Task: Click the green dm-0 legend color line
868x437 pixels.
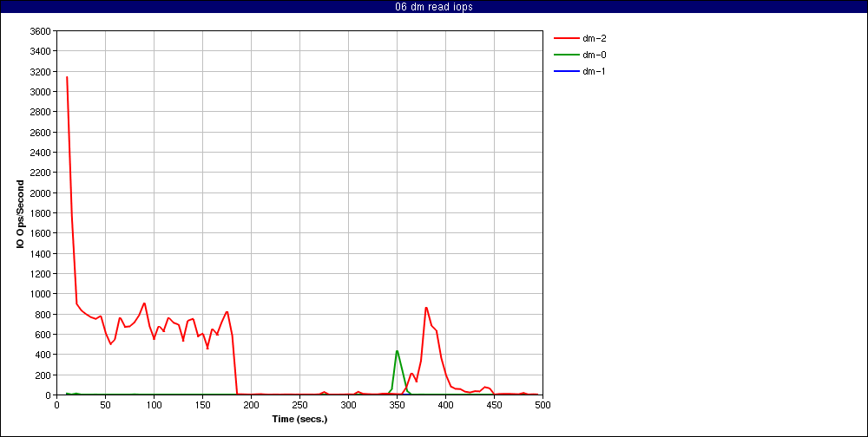Action: tap(566, 55)
